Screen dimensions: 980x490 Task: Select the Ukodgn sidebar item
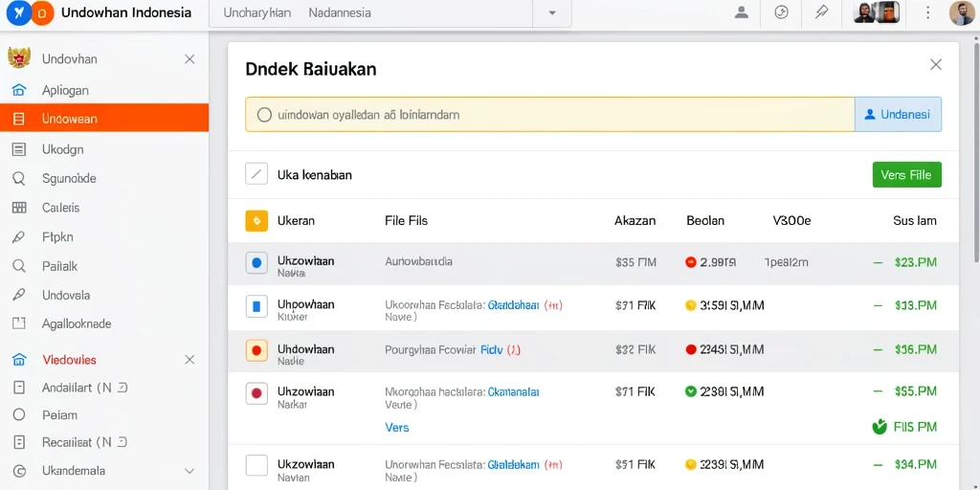[x=104, y=149]
